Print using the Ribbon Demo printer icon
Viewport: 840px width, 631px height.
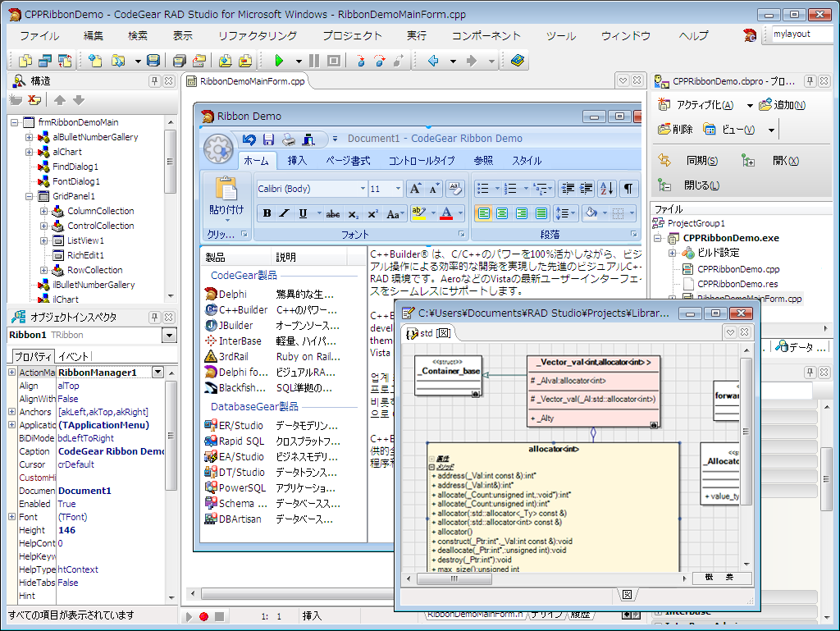(x=289, y=139)
